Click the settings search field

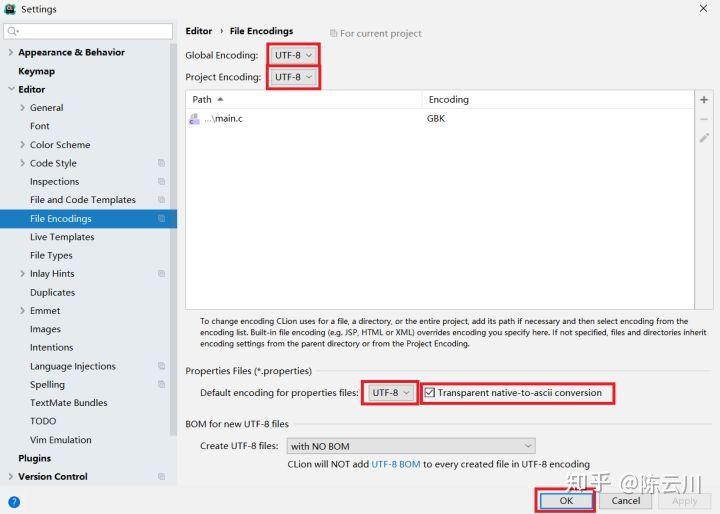tap(88, 31)
